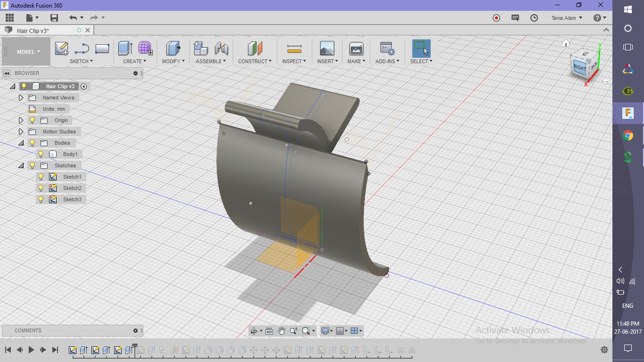Click first sketch feature in timeline
This screenshot has width=644, height=362.
[73, 350]
